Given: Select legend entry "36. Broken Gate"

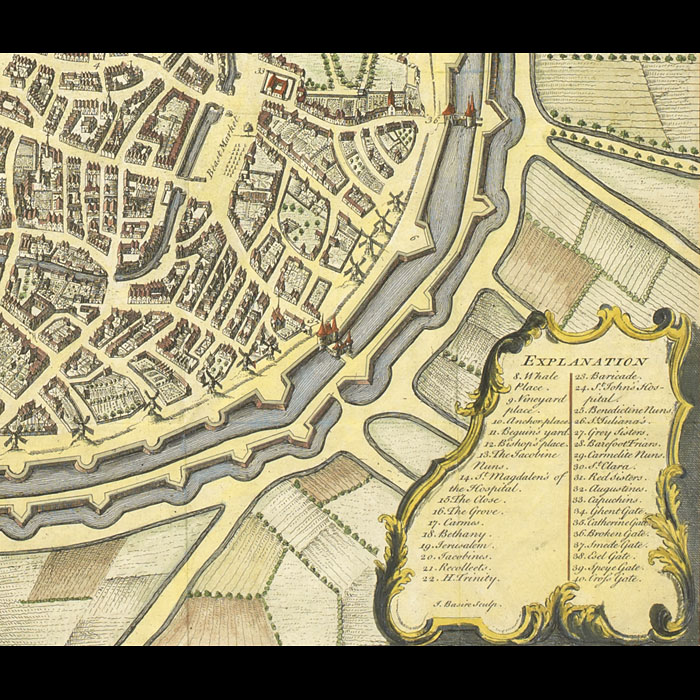Looking at the screenshot, I should (x=611, y=533).
